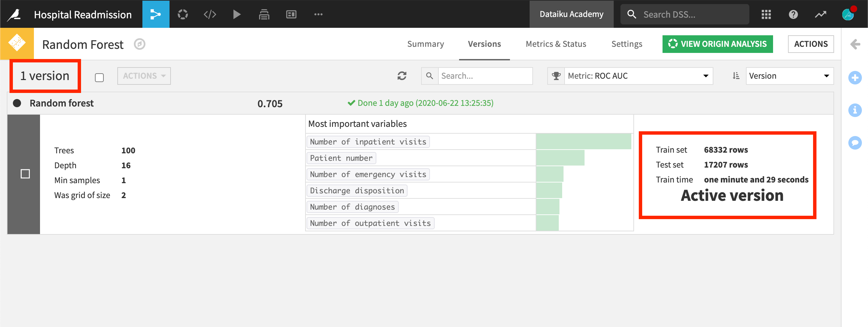Collapse right panel with back arrow

[x=855, y=44]
